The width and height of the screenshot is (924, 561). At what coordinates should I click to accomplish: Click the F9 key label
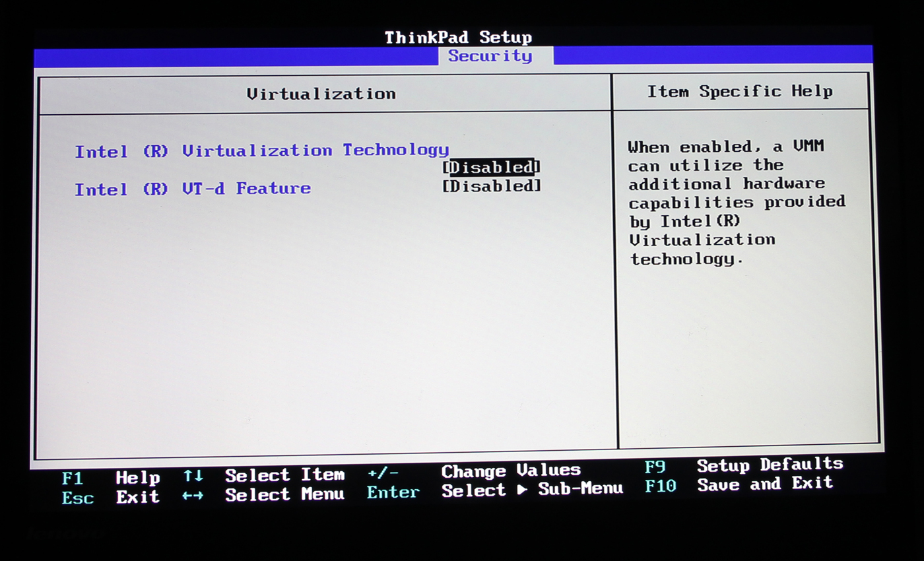655,468
